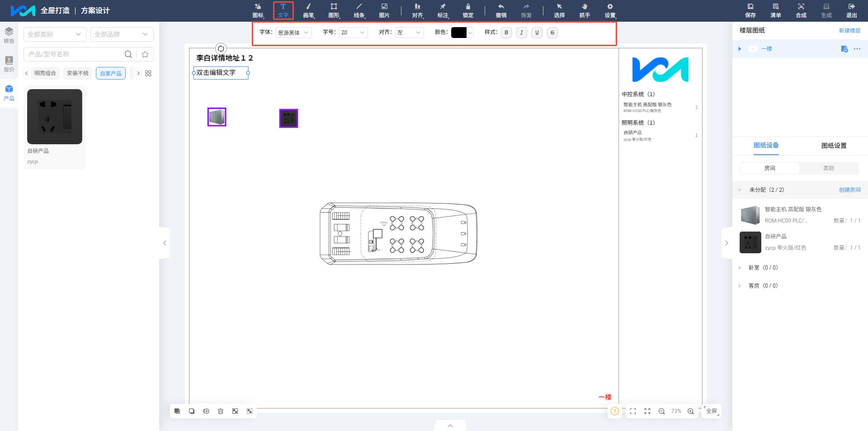Collapse the 未分配 group
This screenshot has height=431, width=868.
pyautogui.click(x=740, y=190)
